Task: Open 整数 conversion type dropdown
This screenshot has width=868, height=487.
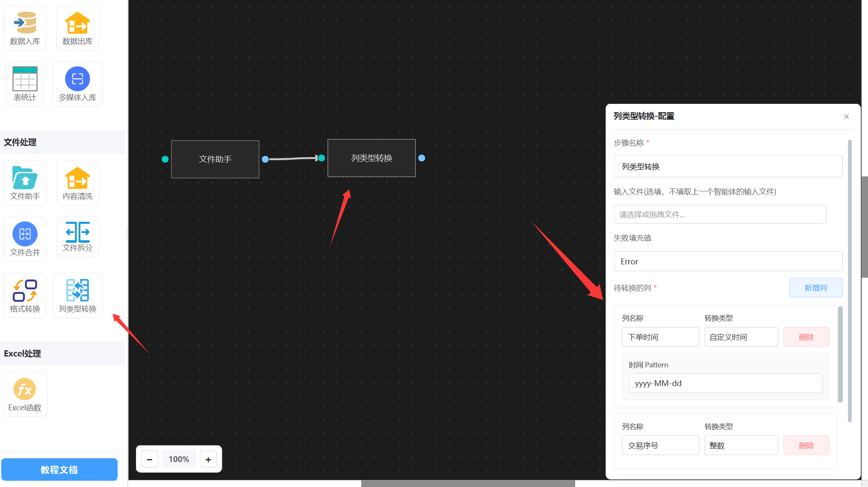Action: (741, 445)
